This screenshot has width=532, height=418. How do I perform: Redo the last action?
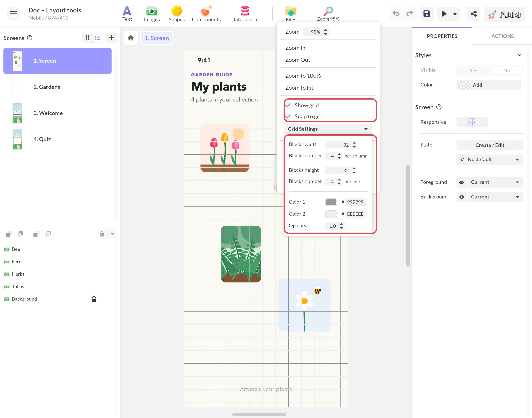[410, 14]
